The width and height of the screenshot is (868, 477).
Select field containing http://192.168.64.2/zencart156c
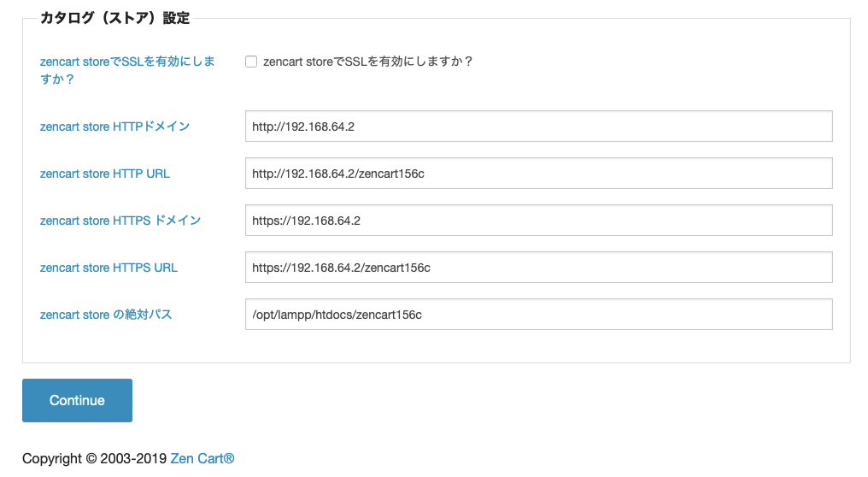coord(538,174)
